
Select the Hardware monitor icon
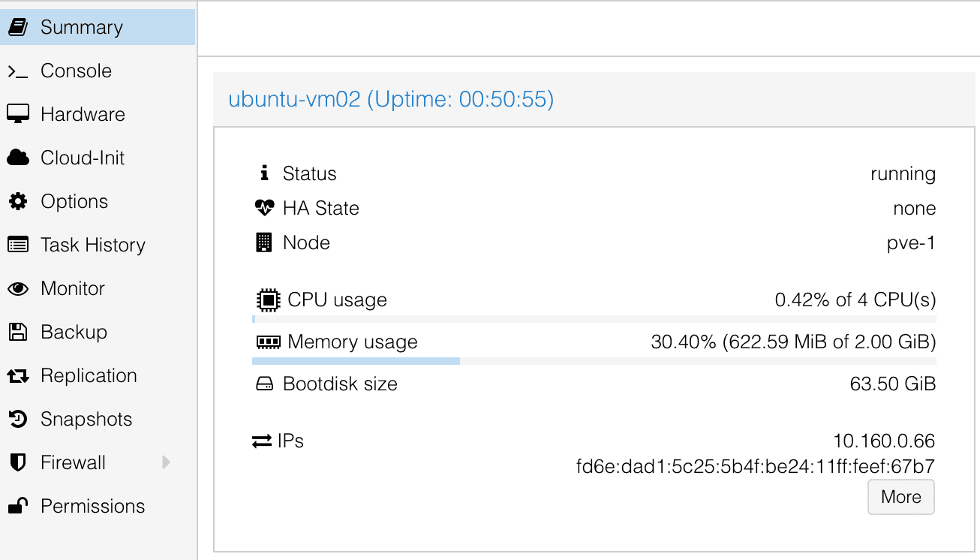(18, 113)
